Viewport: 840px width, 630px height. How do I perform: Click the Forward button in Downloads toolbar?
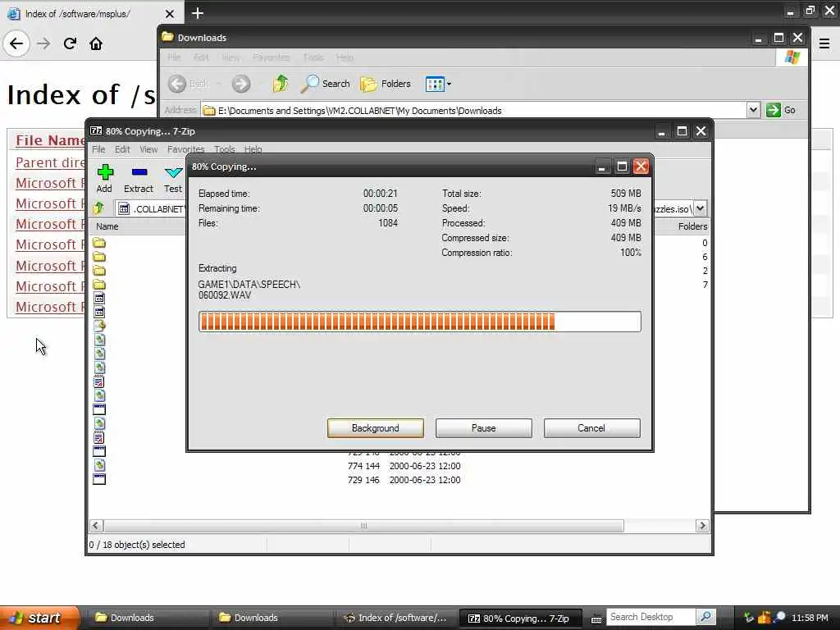(241, 84)
